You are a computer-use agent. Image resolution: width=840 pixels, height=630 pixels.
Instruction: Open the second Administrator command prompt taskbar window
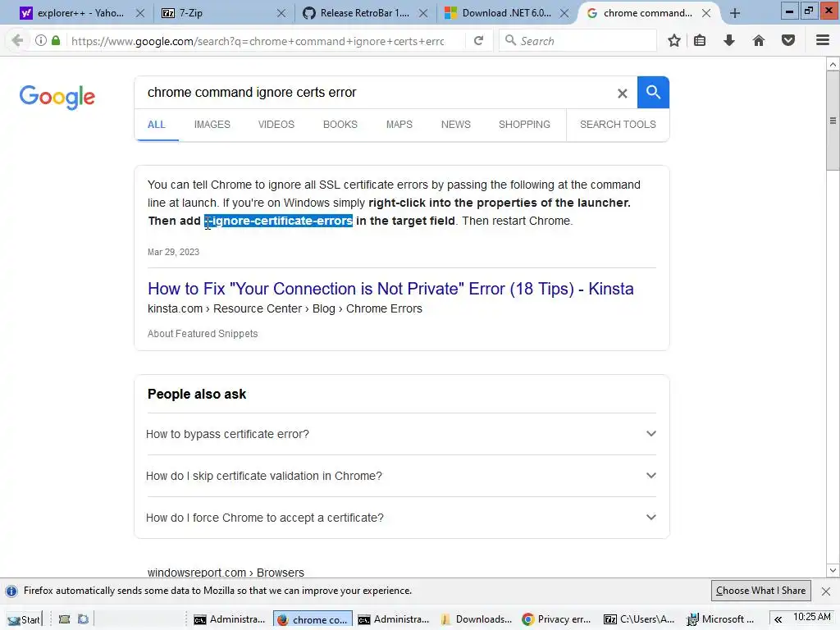click(393, 619)
